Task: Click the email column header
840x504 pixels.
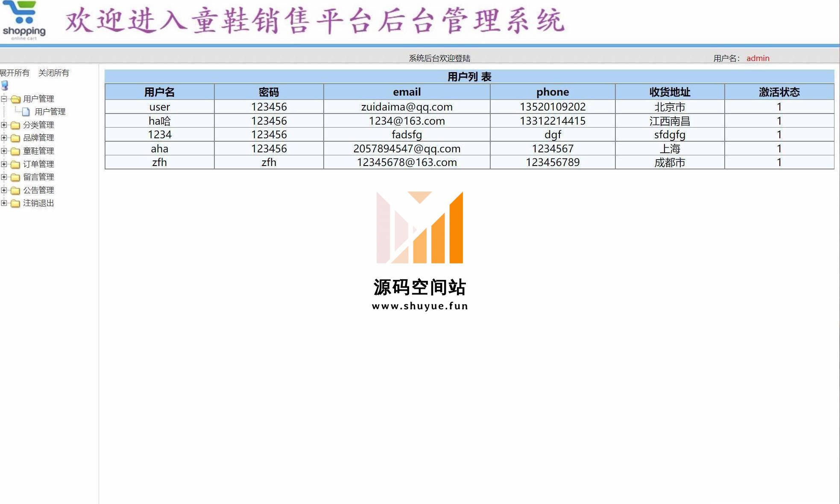Action: click(407, 92)
